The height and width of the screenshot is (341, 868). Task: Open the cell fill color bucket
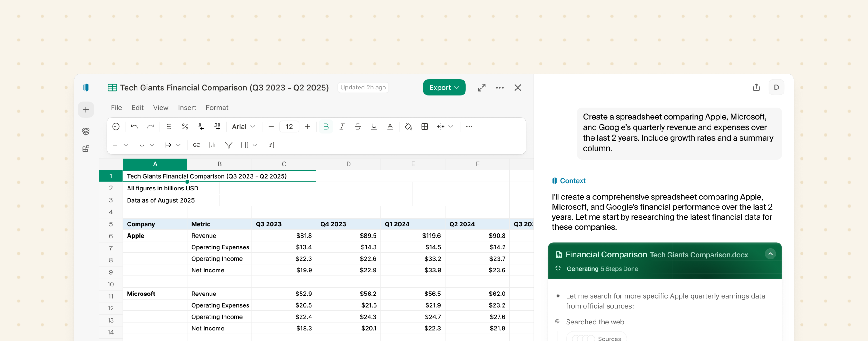(x=408, y=127)
